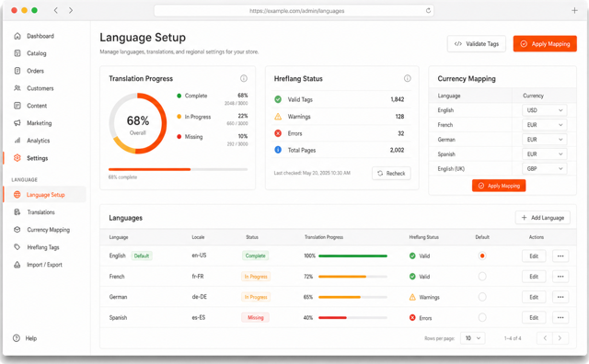Click the red Errors icon in Hreflang Status

point(278,133)
